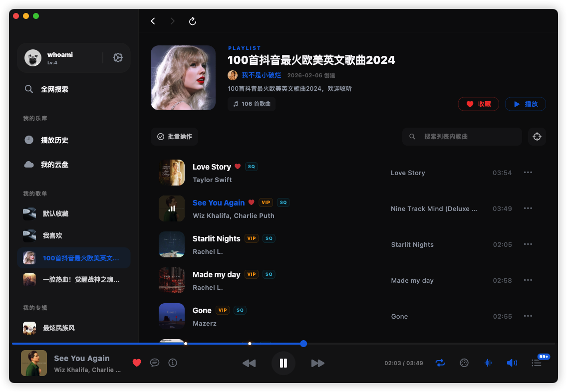The image size is (567, 392).
Task: Open more options for Gone
Action: tap(528, 316)
